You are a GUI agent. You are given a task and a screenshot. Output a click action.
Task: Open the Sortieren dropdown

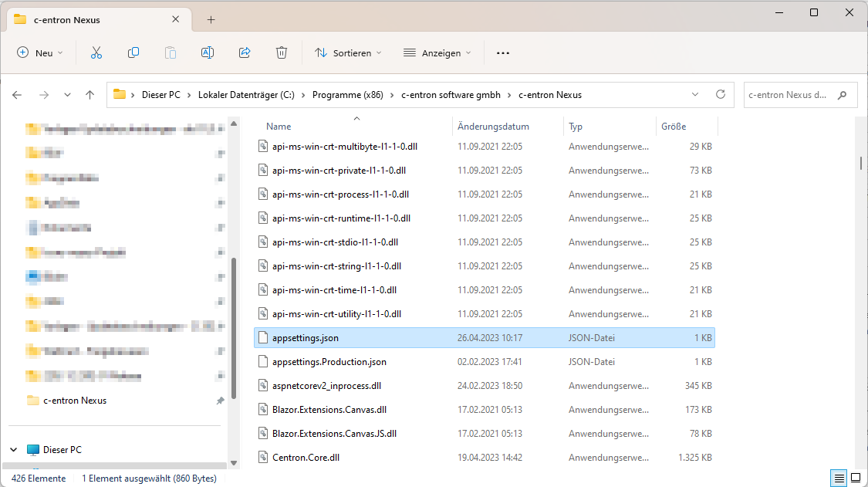(x=348, y=52)
